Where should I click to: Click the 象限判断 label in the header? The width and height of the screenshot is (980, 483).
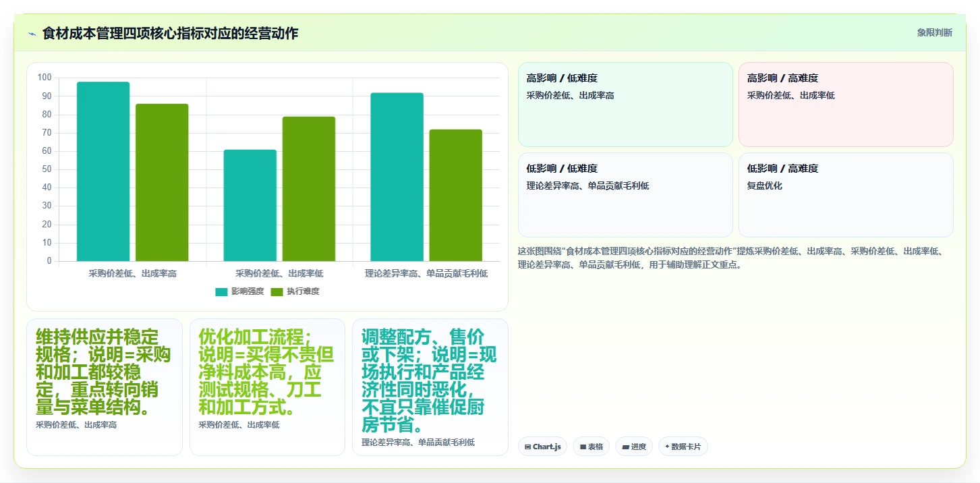(x=935, y=32)
